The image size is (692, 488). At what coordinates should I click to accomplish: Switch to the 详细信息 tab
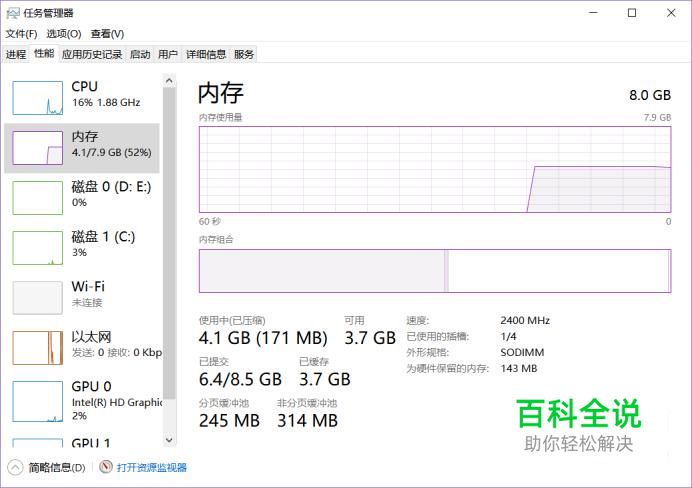tap(206, 54)
